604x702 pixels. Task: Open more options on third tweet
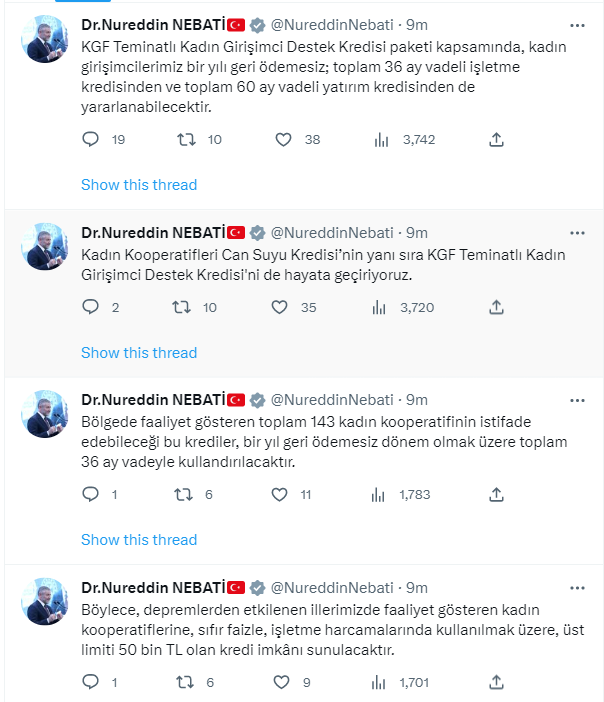pos(576,400)
